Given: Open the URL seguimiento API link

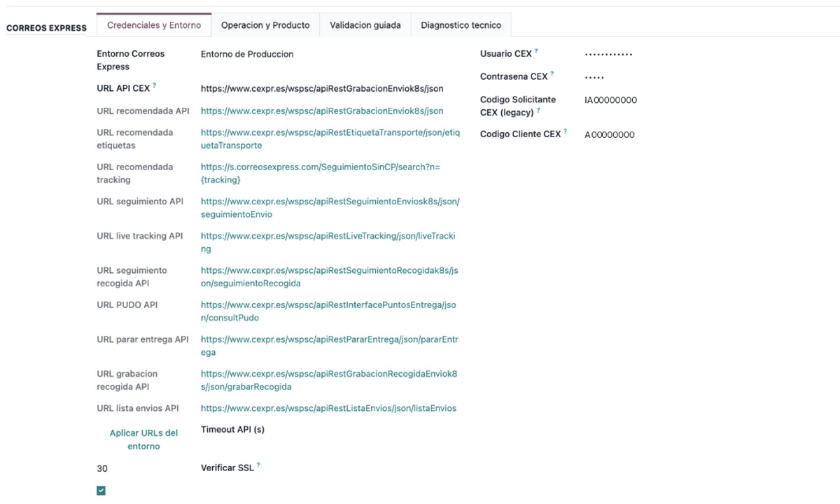Looking at the screenshot, I should [x=330, y=208].
